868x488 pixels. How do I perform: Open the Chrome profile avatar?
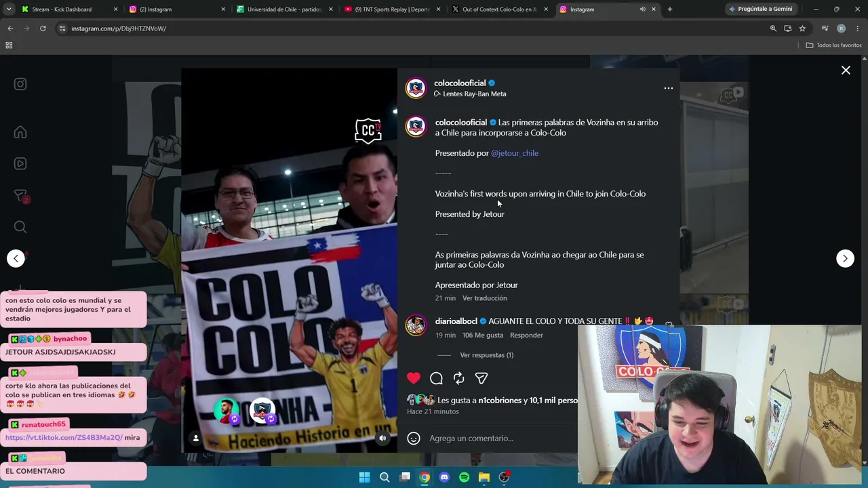[841, 28]
